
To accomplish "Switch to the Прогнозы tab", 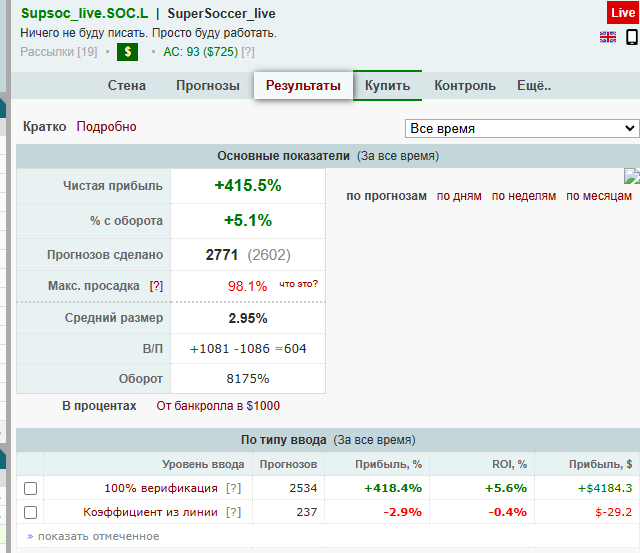I will click(208, 86).
